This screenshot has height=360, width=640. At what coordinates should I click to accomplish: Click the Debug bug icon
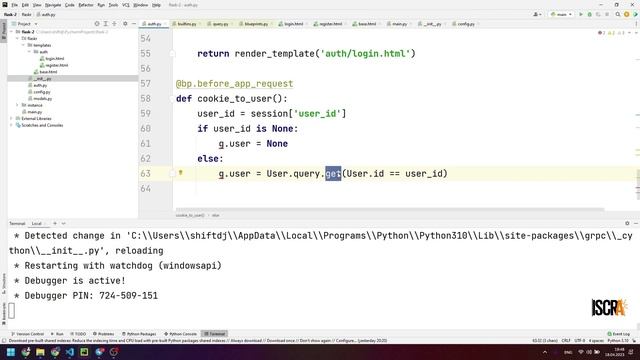click(x=589, y=14)
